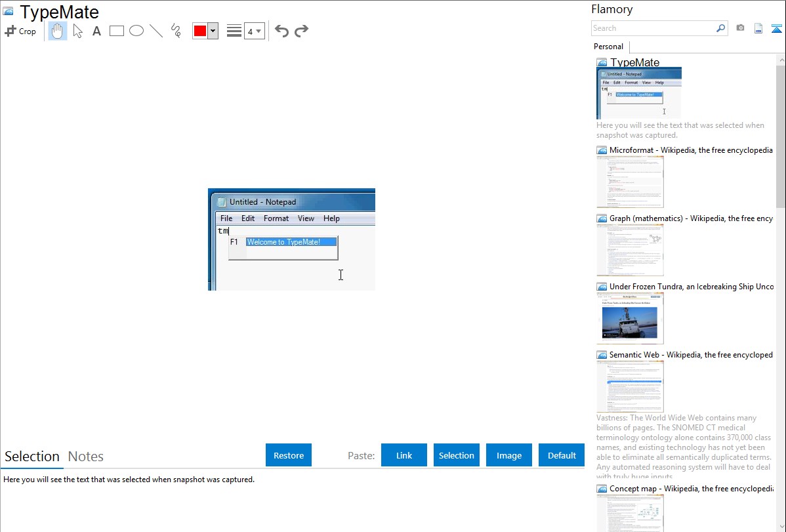Image resolution: width=786 pixels, height=532 pixels.
Task: Click the icon next to Concept map entry
Action: 602,489
